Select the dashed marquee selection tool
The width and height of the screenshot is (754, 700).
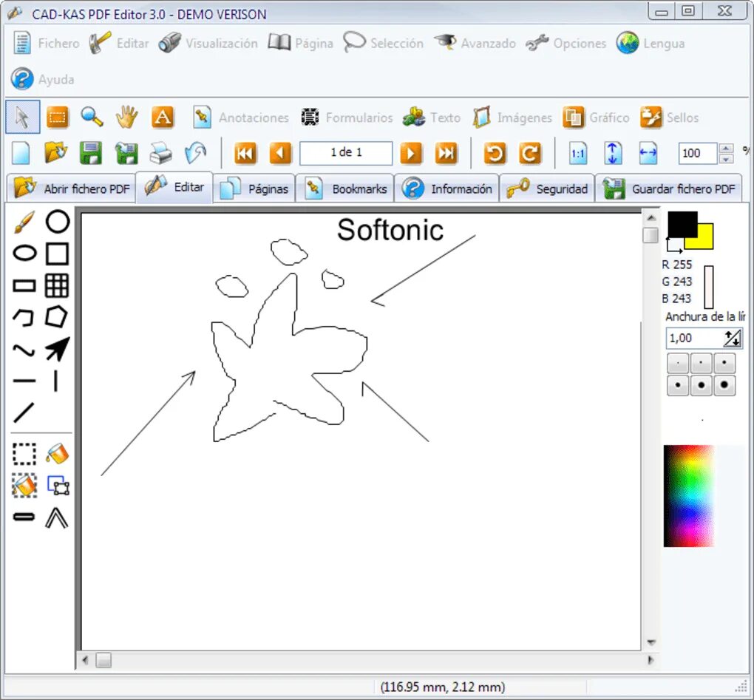click(24, 454)
